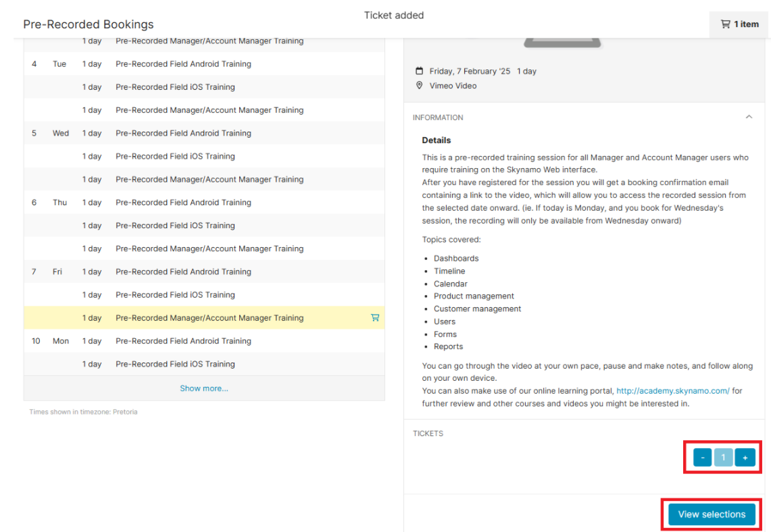Decrease ticket quantity with minus button
The image size is (771, 532).
pos(703,458)
